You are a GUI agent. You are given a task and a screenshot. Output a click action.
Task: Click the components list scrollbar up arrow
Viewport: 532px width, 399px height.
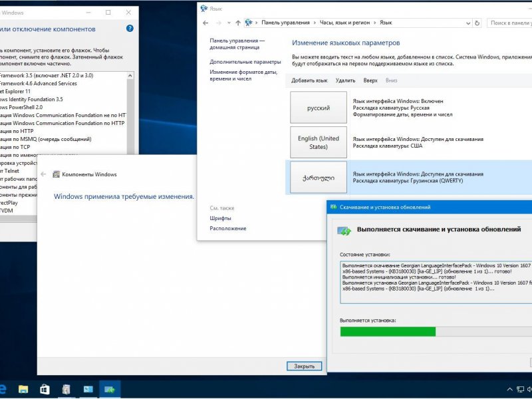pyautogui.click(x=130, y=76)
